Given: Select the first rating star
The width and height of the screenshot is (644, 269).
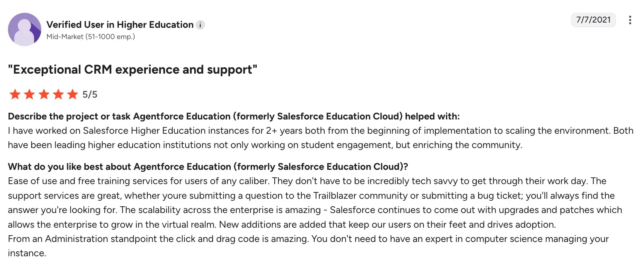Looking at the screenshot, I should pyautogui.click(x=15, y=95).
